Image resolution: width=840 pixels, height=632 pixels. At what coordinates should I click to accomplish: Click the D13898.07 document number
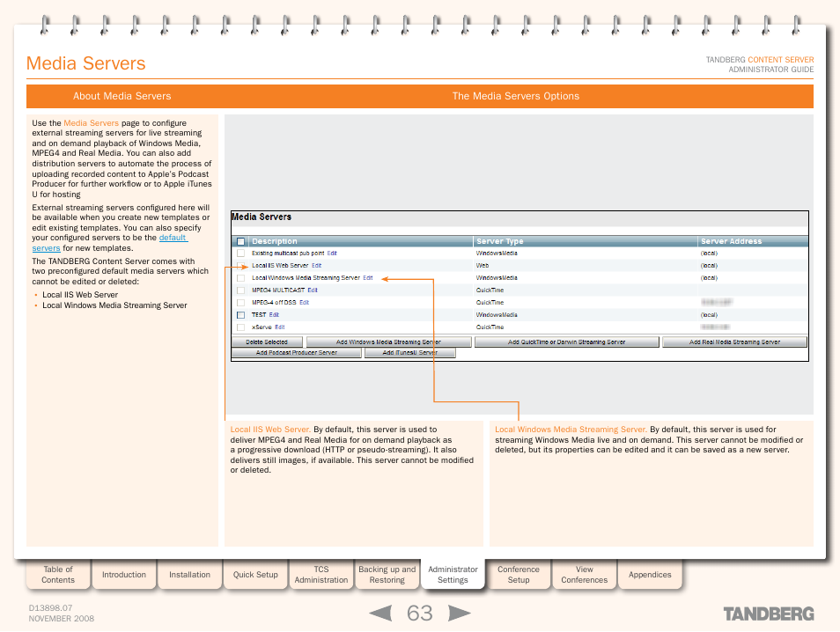click(x=50, y=608)
